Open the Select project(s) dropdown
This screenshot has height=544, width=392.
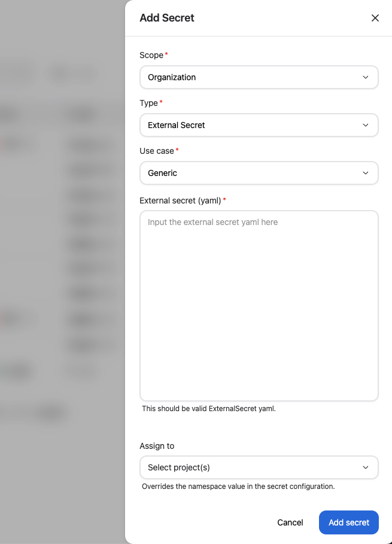click(259, 467)
